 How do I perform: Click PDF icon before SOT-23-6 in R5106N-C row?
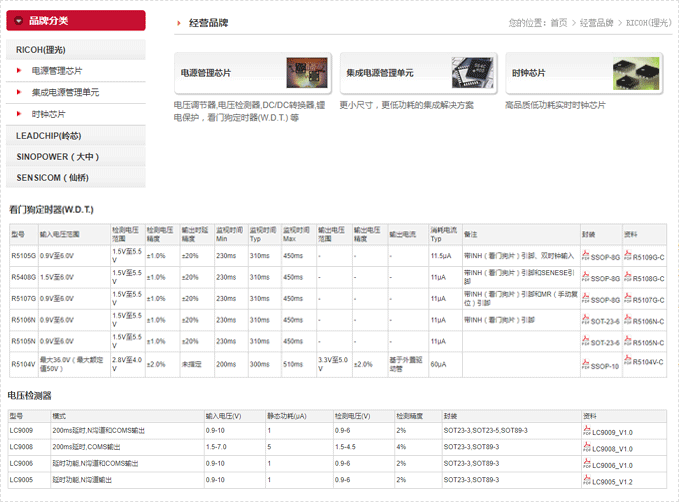[586, 320]
